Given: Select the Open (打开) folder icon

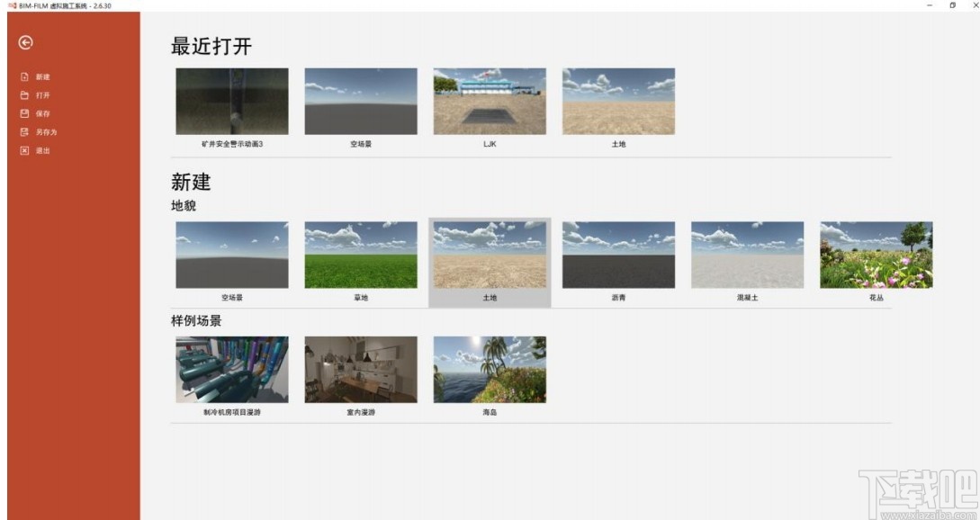Looking at the screenshot, I should coord(22,94).
